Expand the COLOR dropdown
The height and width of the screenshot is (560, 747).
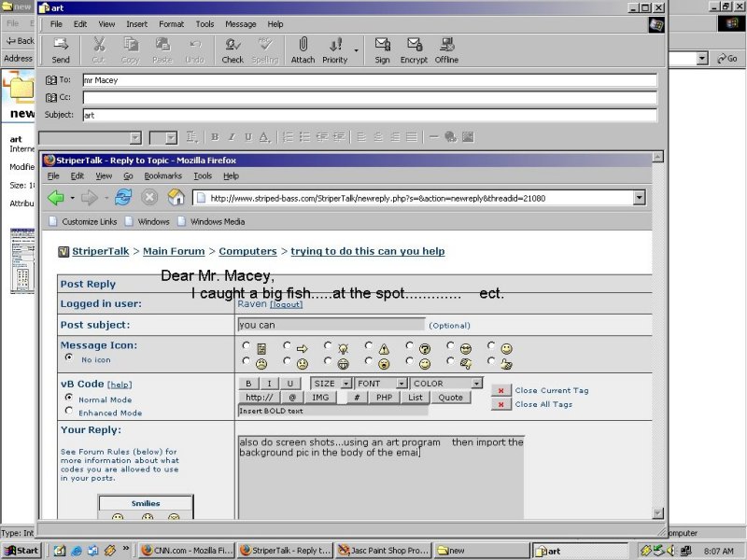coord(445,384)
